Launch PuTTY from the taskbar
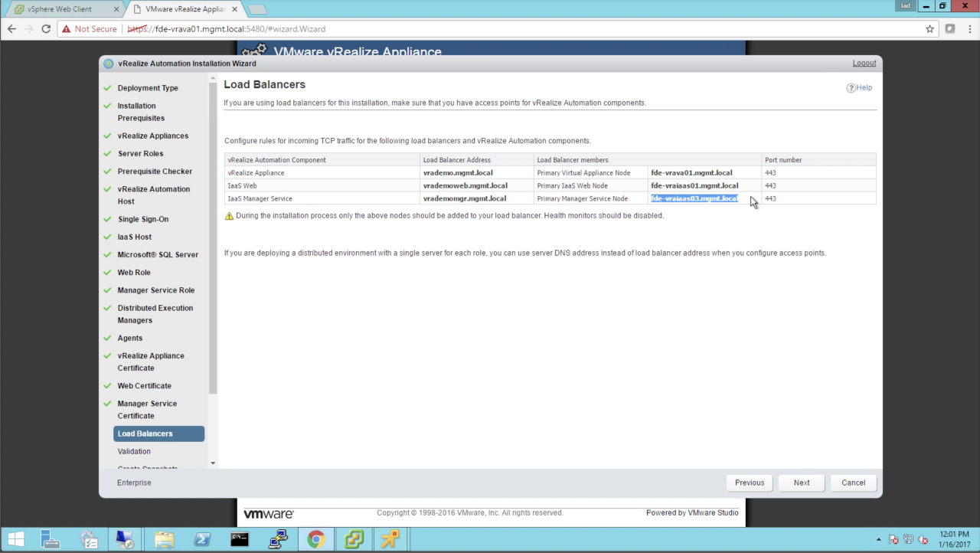The height and width of the screenshot is (553, 980). click(278, 539)
